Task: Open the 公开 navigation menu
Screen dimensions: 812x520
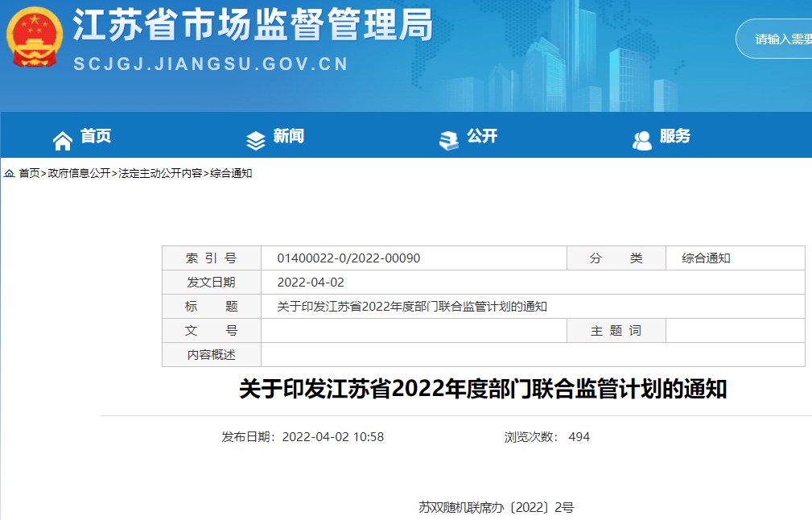Action: pyautogui.click(x=484, y=137)
